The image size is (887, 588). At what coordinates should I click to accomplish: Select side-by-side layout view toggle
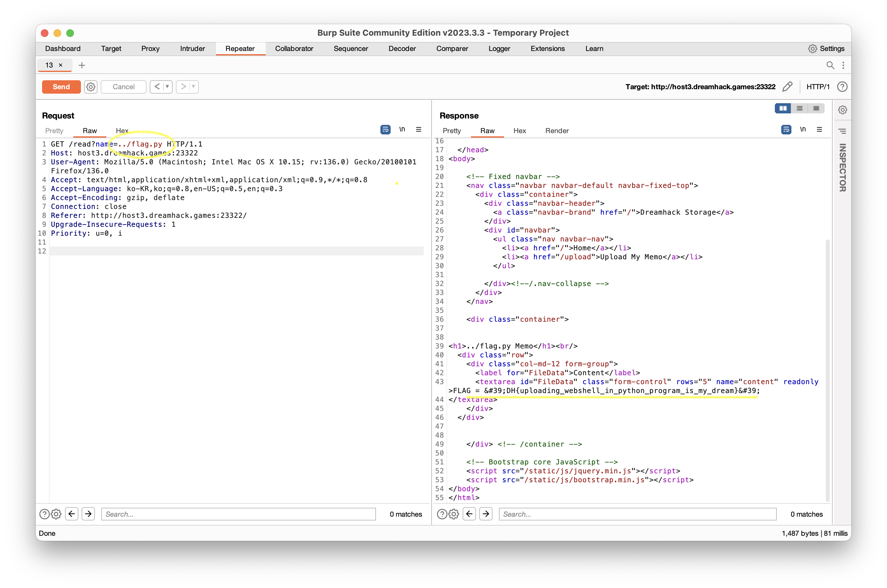tap(783, 108)
